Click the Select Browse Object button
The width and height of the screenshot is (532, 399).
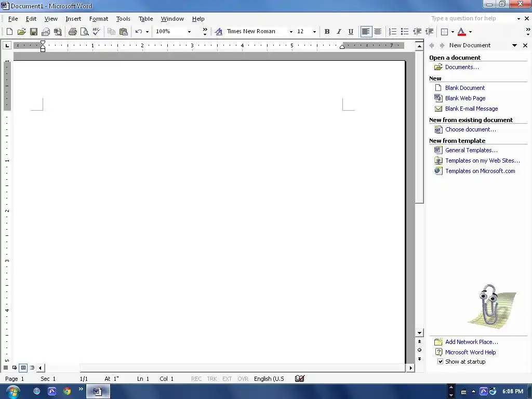(419, 350)
